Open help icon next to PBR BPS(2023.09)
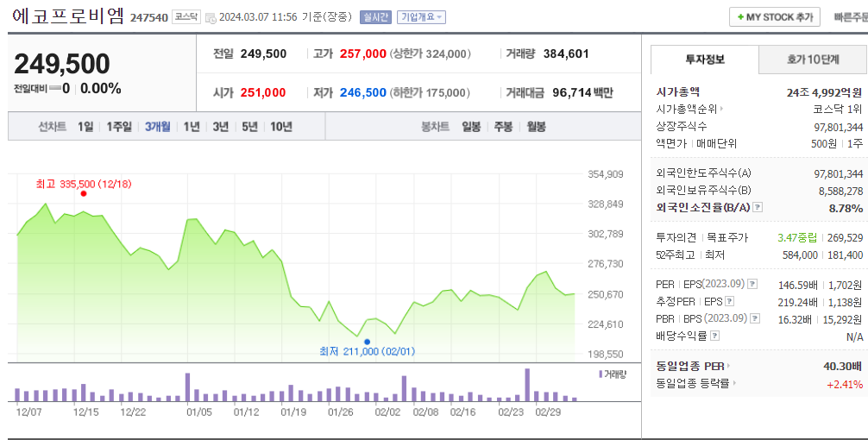This screenshot has height=440, width=868. click(x=754, y=319)
